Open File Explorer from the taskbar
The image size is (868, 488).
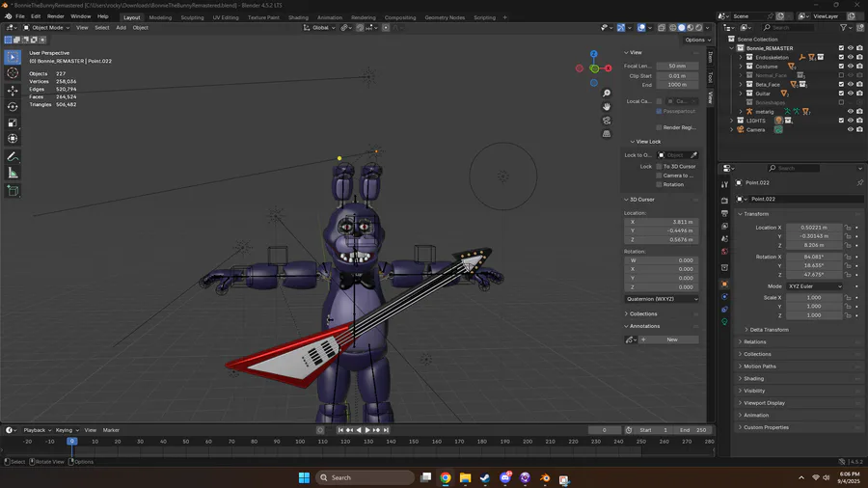pos(465,478)
